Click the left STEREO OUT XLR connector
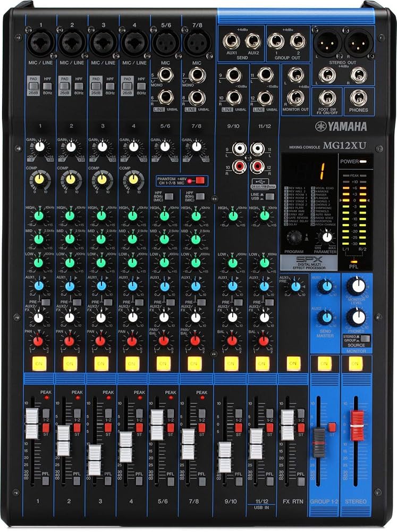397x532 pixels. pyautogui.click(x=328, y=41)
